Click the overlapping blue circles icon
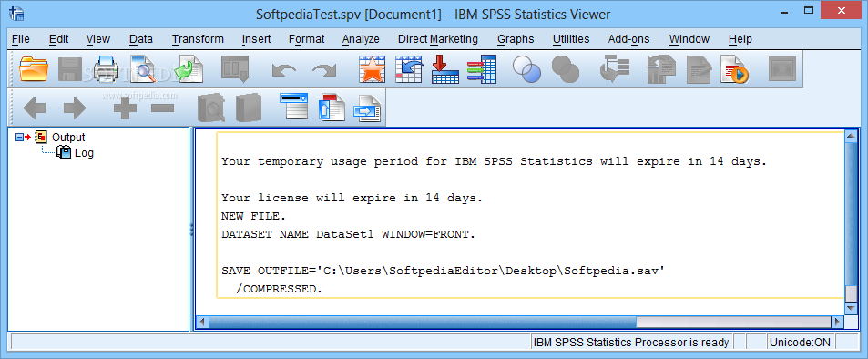 click(526, 69)
